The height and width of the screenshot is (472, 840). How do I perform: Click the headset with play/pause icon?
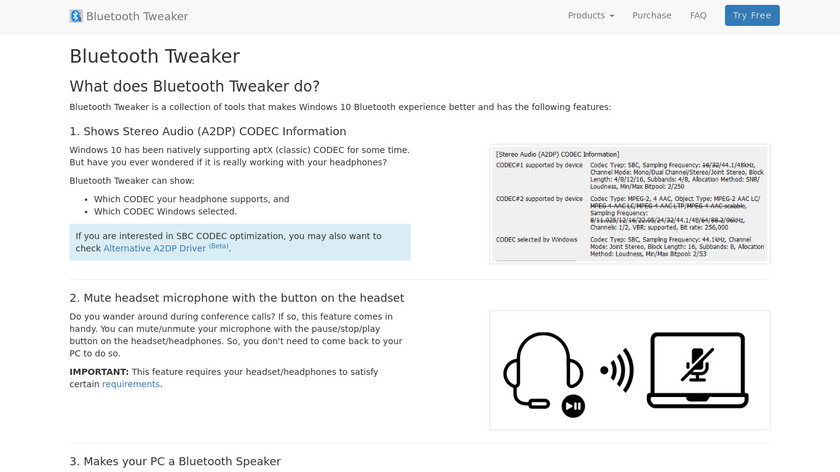(544, 374)
